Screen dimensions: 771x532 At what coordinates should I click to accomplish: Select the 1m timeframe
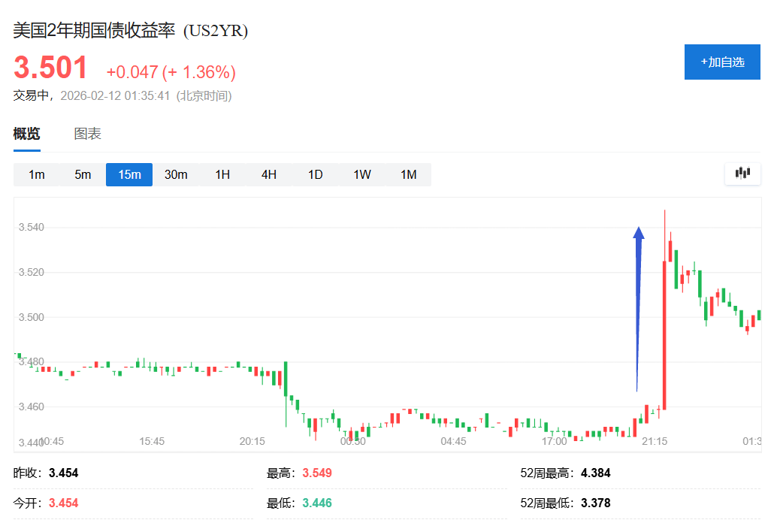point(37,174)
